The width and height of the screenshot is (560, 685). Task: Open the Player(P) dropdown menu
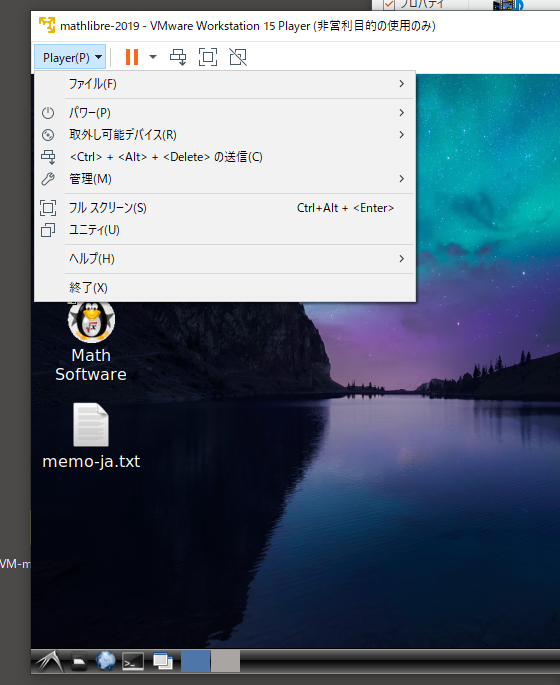tap(70, 57)
